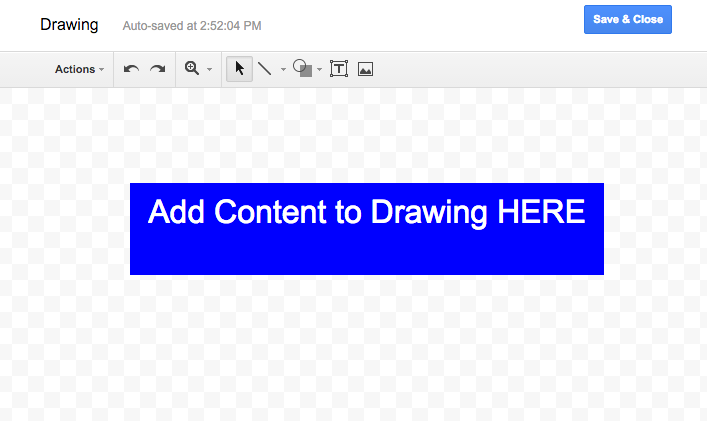Select the magnifier Zoom tool

point(192,69)
